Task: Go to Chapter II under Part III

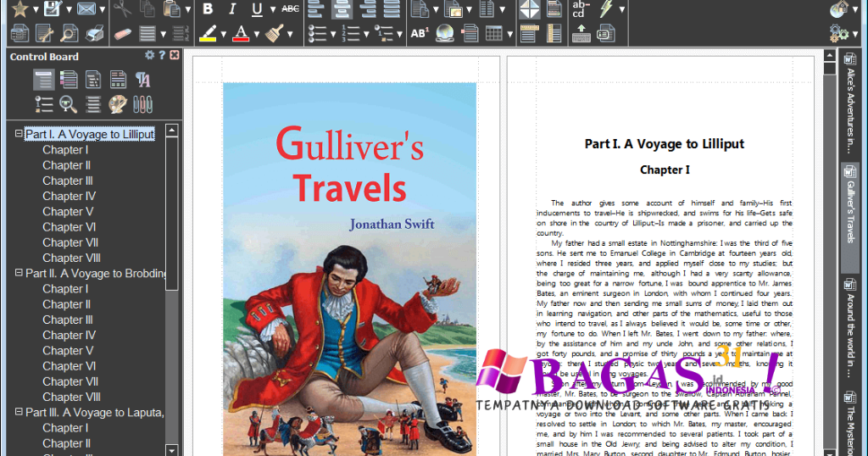Action: 66,443
